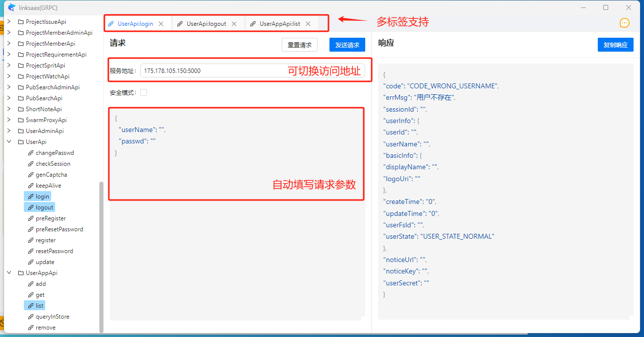The height and width of the screenshot is (337, 644).
Task: Click the link icon beside register
Action: pos(31,240)
